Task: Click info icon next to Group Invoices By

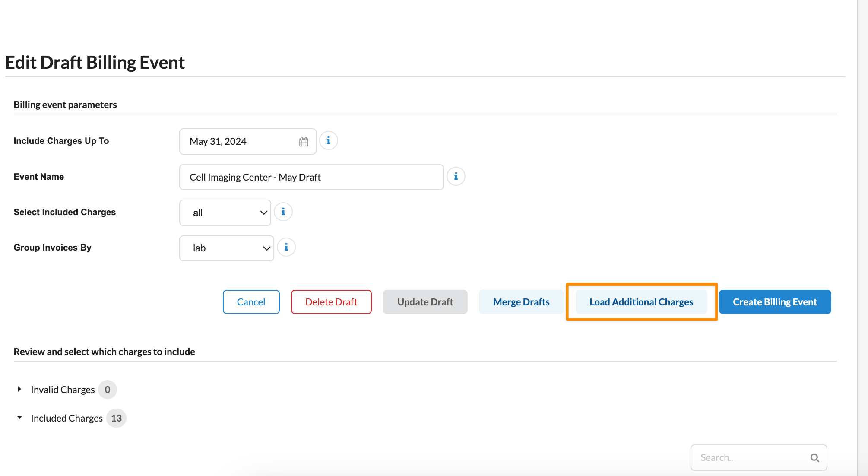Action: [x=286, y=248]
